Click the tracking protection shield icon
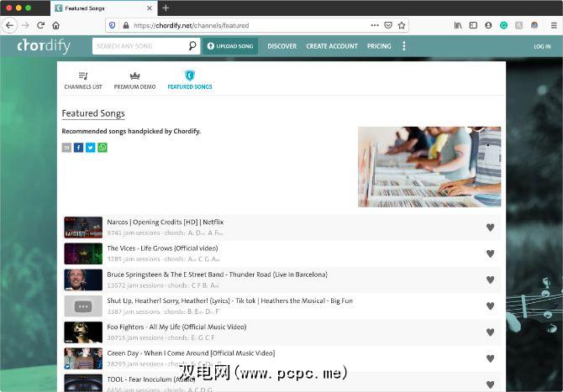 click(112, 25)
